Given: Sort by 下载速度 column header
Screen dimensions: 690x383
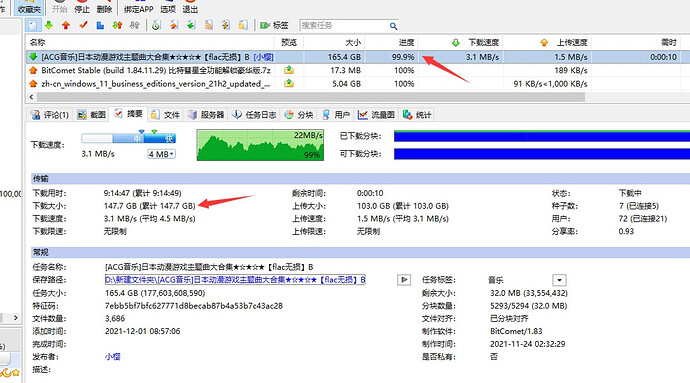Looking at the screenshot, I should point(460,43).
